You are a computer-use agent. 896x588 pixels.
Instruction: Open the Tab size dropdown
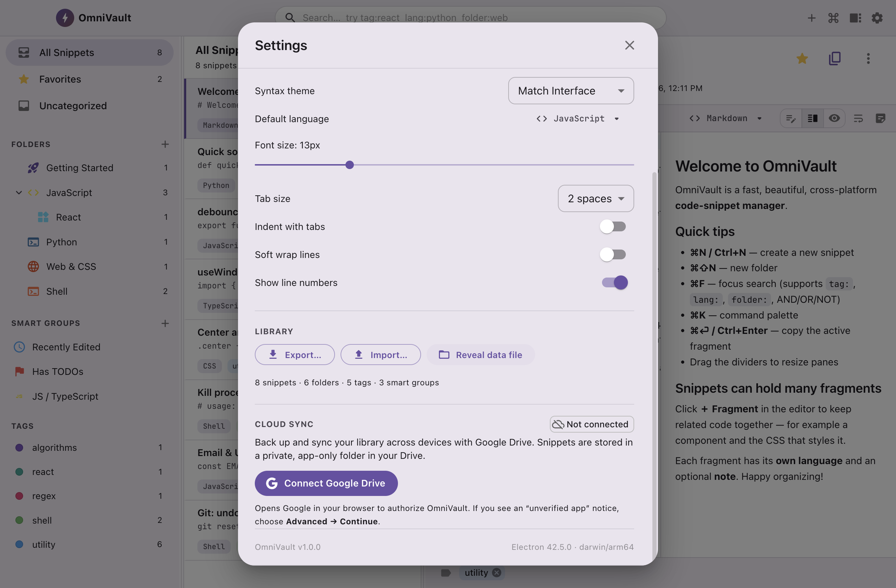tap(596, 198)
